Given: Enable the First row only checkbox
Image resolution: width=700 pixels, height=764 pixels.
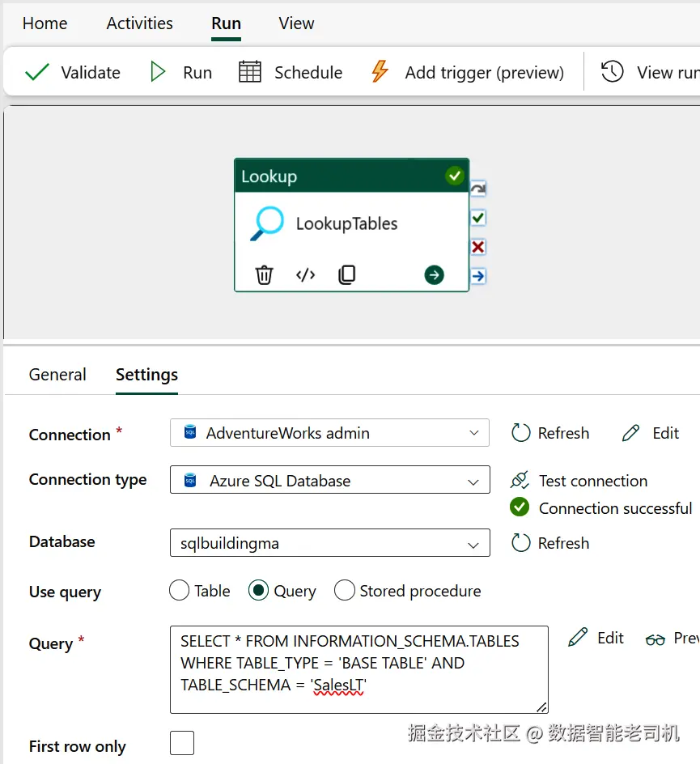Looking at the screenshot, I should [x=182, y=743].
